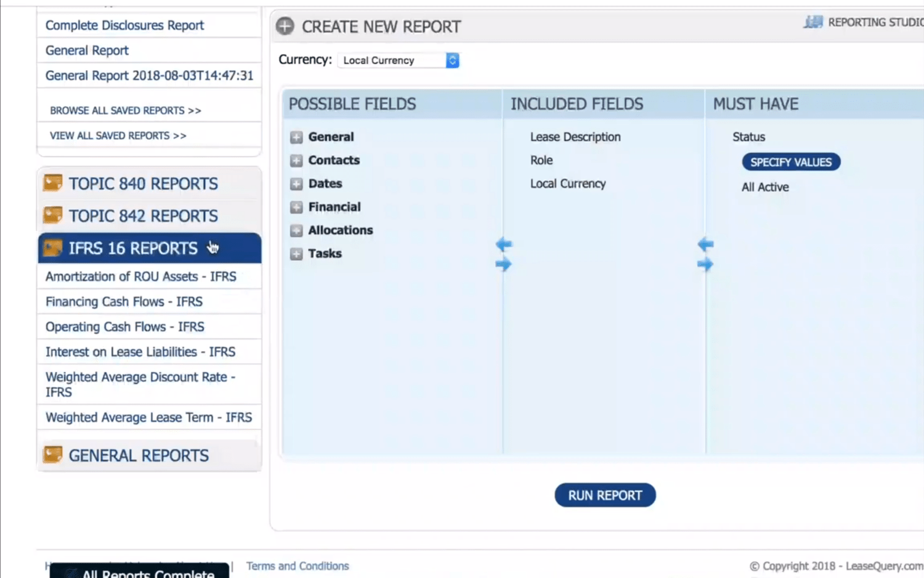This screenshot has width=924, height=578.
Task: Expand the General fields group
Action: point(296,137)
